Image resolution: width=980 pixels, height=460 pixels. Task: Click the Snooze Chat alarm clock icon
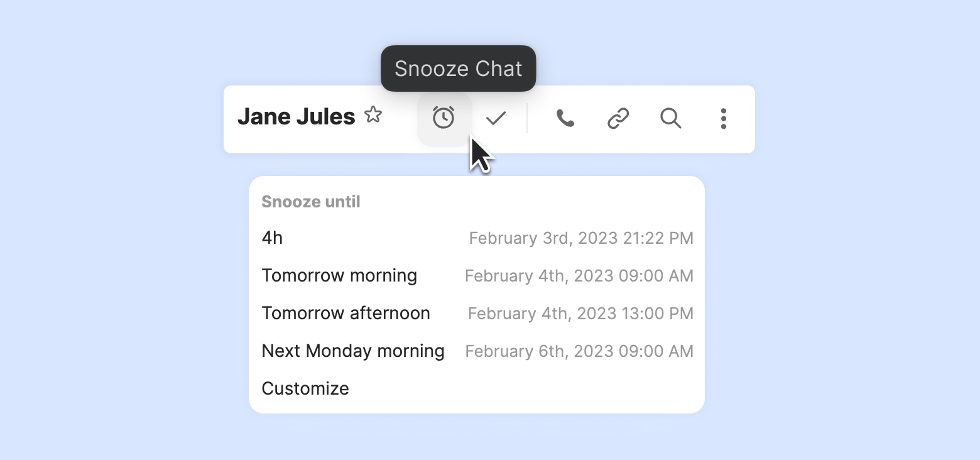[444, 118]
